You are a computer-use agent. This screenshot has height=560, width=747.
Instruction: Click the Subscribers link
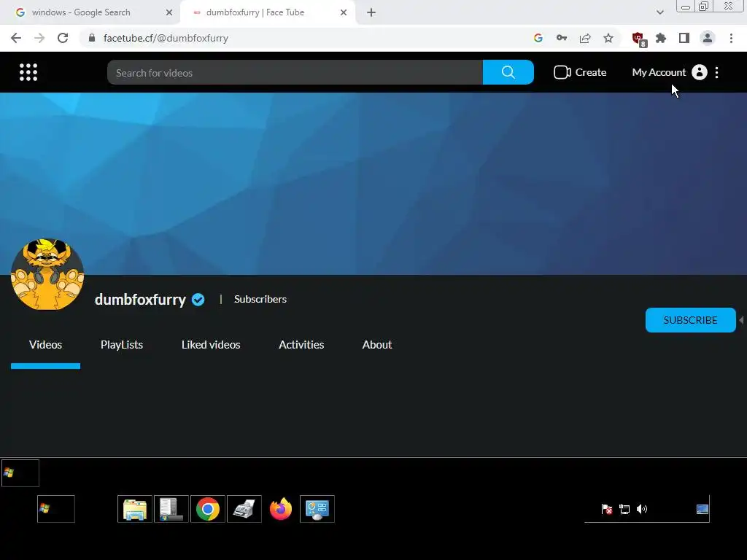[260, 299]
